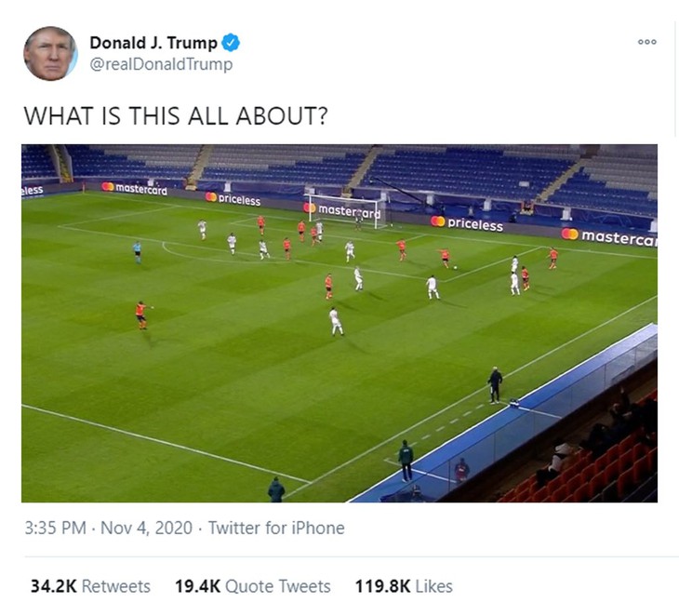This screenshot has height=616, width=679.
Task: Click the tweet text WHAT IS THIS ALL ABOUT?
Action: pyautogui.click(x=176, y=116)
